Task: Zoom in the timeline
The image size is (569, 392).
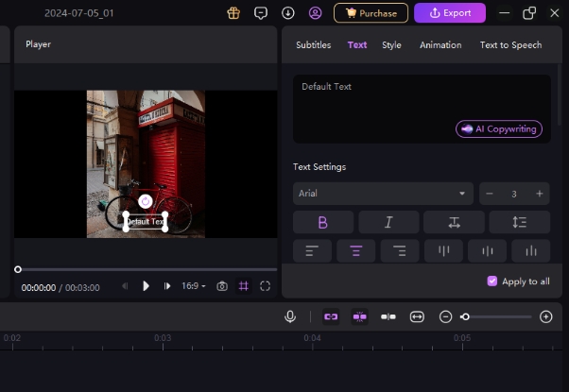Action: pos(545,317)
